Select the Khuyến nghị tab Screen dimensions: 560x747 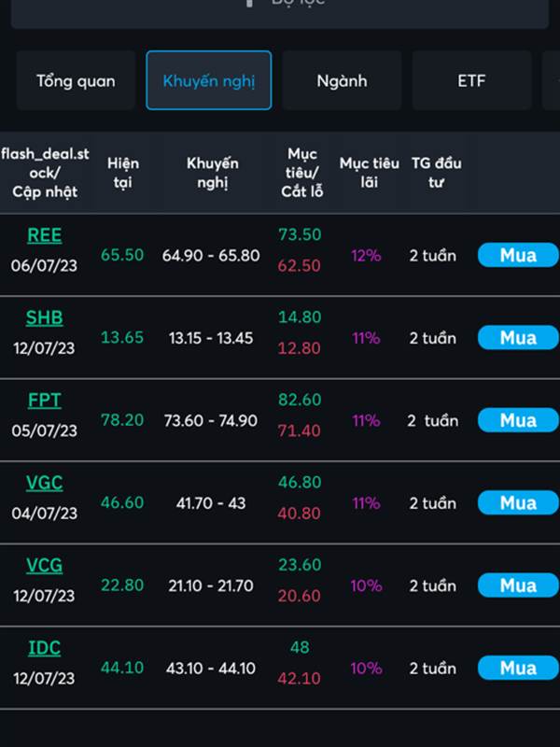[x=208, y=80]
